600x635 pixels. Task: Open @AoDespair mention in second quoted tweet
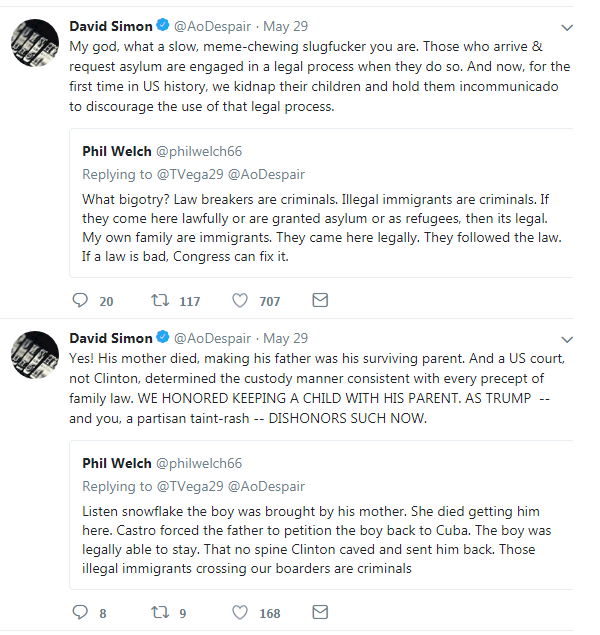(x=266, y=486)
